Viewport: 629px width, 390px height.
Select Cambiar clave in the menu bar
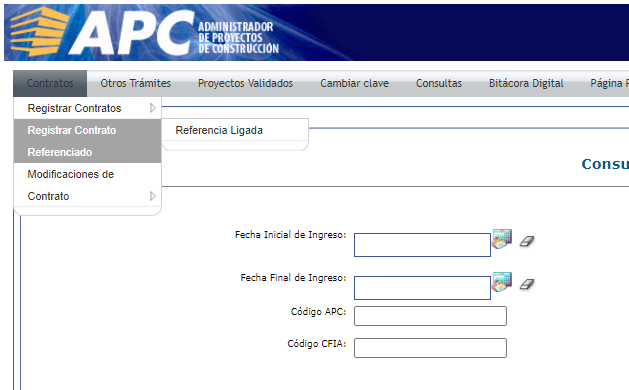pos(354,83)
